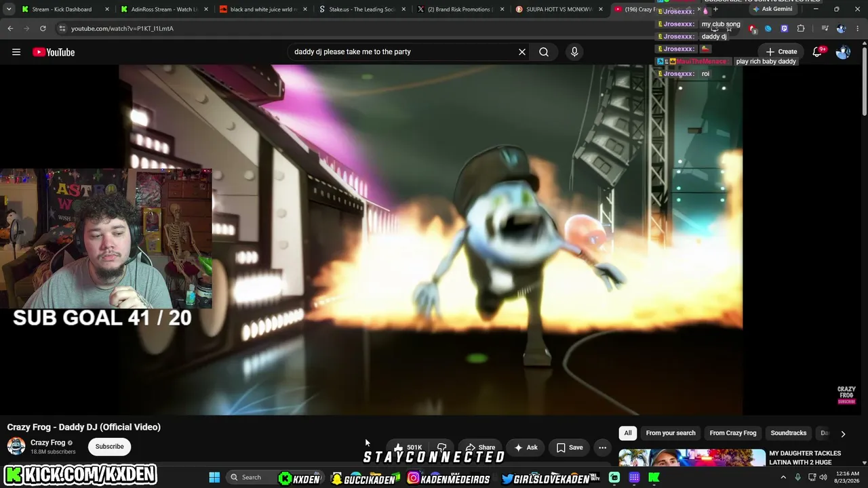Click the Ask button under the video
The image size is (868, 488).
coord(526,447)
